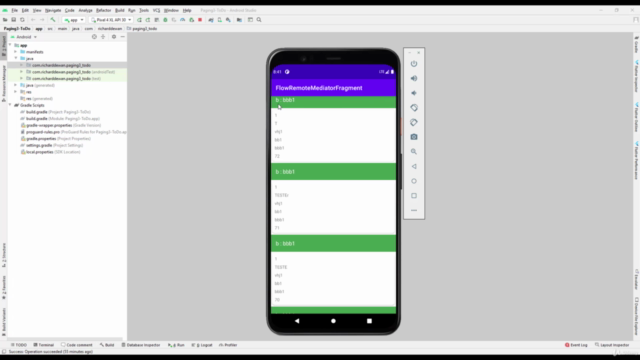Open the Android project view dropdown

[x=24, y=37]
